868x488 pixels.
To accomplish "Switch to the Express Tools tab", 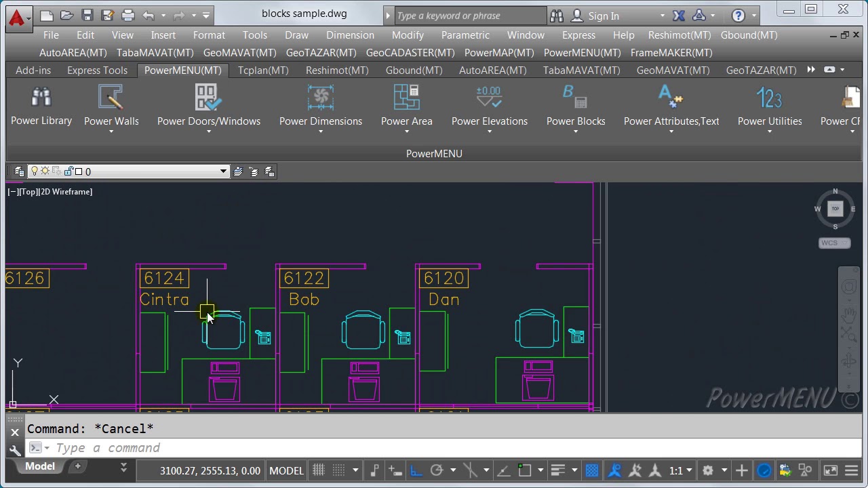I will click(97, 70).
